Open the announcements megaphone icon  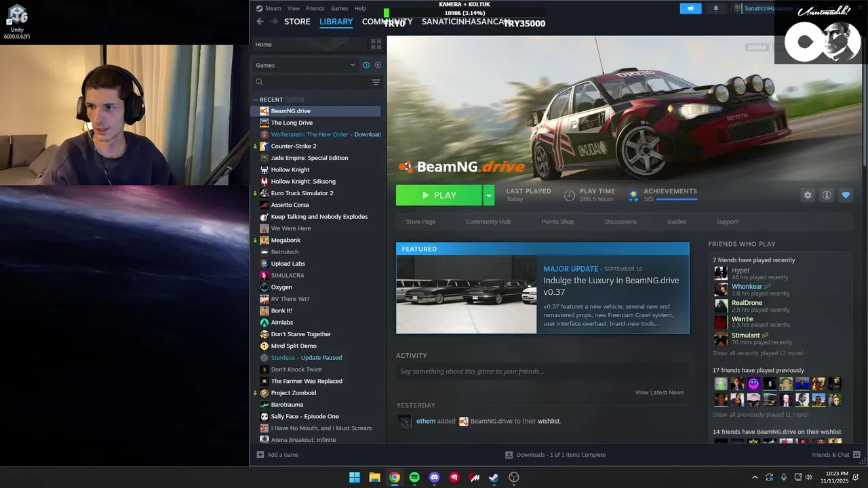[690, 8]
